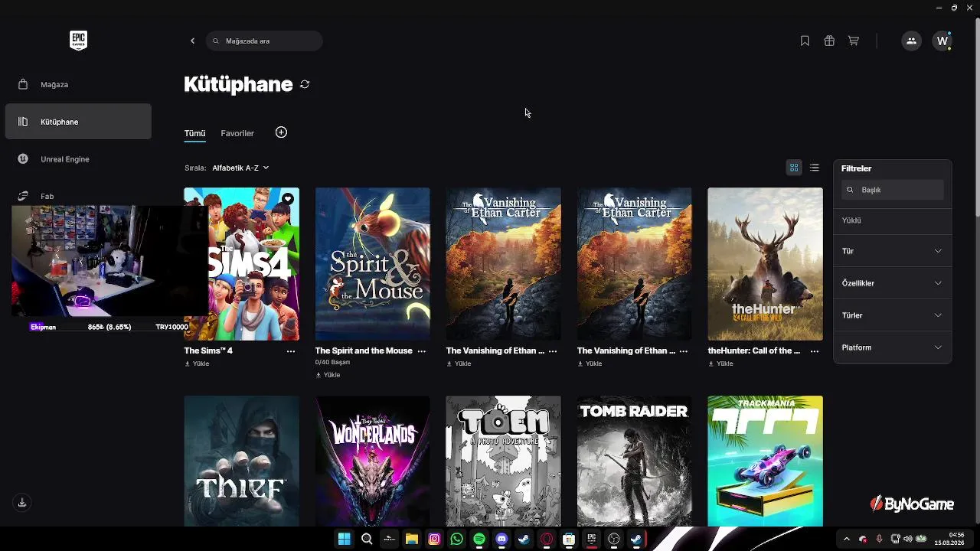Open theHunter: Call of the... title
The width and height of the screenshot is (980, 551).
pyautogui.click(x=754, y=350)
